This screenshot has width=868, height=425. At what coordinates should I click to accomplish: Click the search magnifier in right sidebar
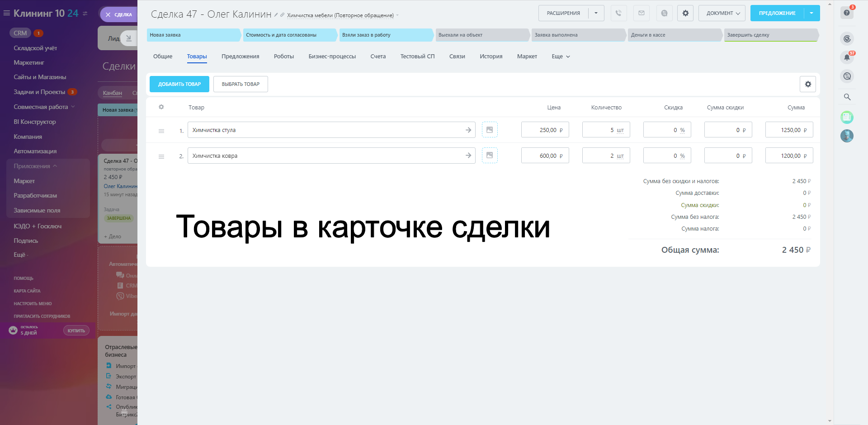coord(847,97)
